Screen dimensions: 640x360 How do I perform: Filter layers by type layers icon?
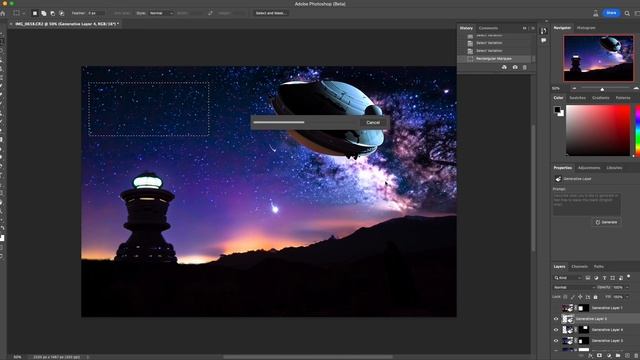click(x=604, y=278)
